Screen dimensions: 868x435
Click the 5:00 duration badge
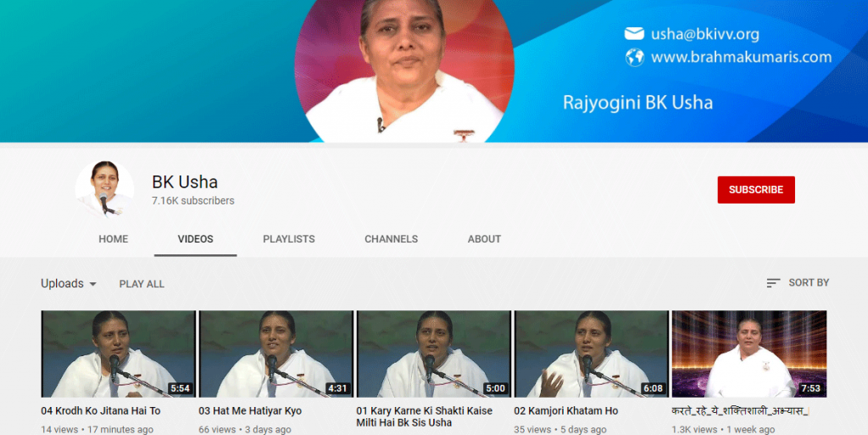pos(495,388)
